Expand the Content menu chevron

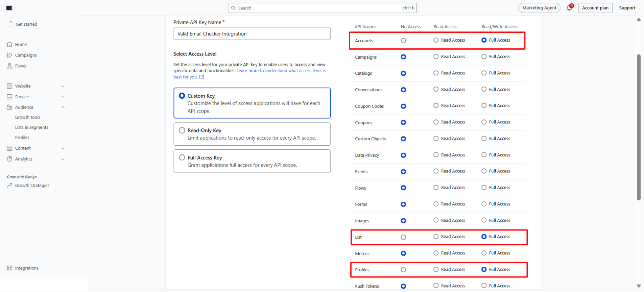63,148
